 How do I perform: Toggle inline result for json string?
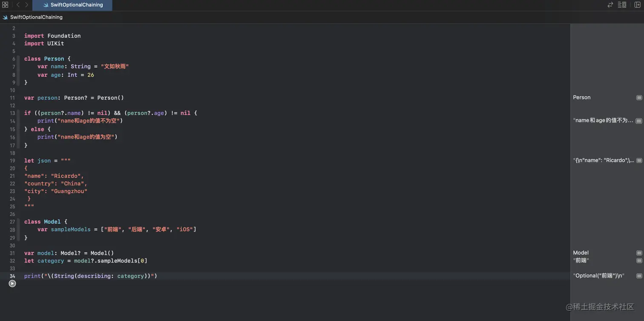(x=639, y=161)
